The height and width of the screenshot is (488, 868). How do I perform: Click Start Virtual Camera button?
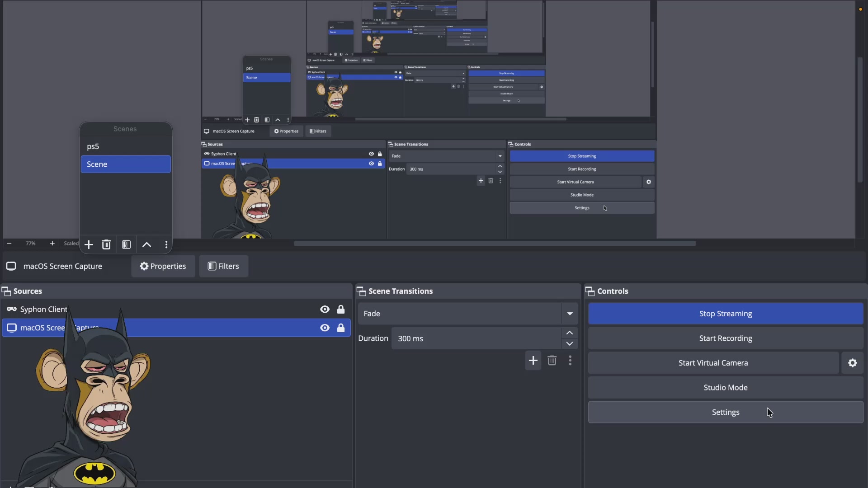click(713, 363)
